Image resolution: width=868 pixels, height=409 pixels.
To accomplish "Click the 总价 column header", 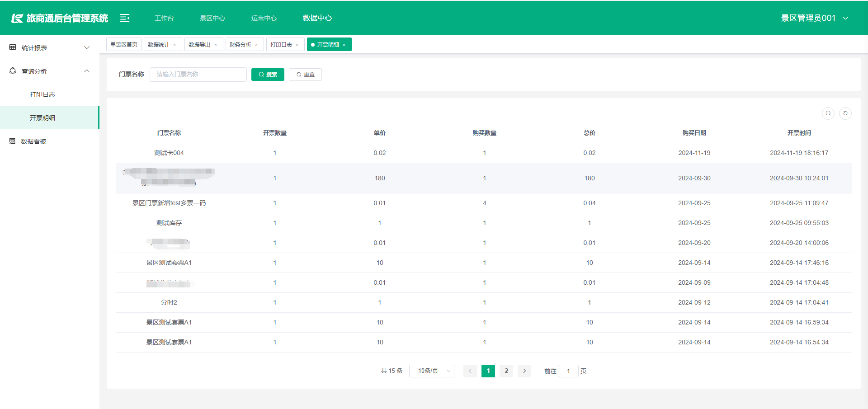I will 590,133.
